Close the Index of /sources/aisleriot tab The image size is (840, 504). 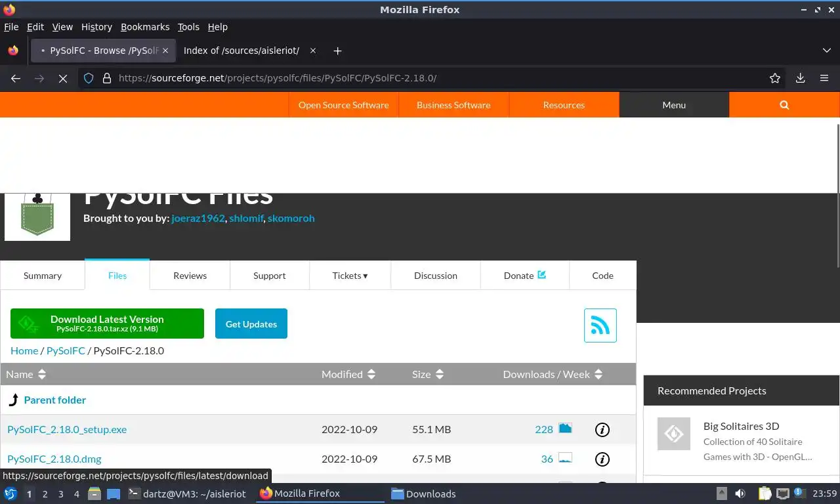tap(313, 51)
